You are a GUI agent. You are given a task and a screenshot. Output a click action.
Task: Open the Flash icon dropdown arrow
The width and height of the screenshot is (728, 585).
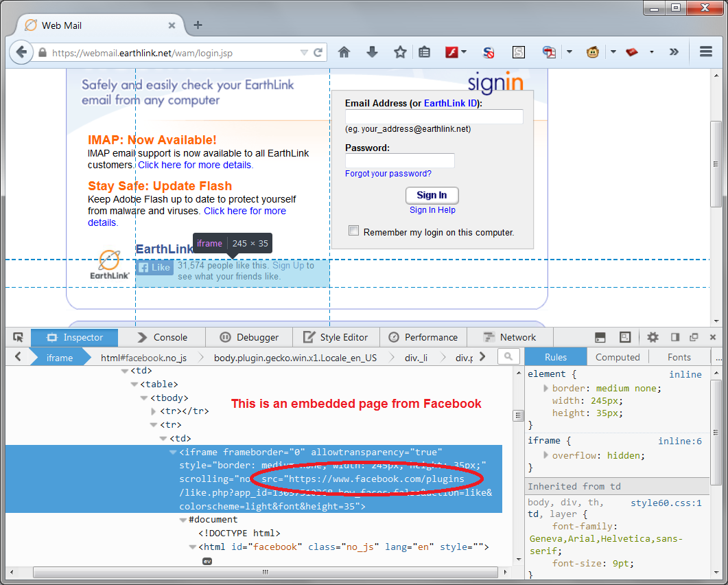click(464, 52)
